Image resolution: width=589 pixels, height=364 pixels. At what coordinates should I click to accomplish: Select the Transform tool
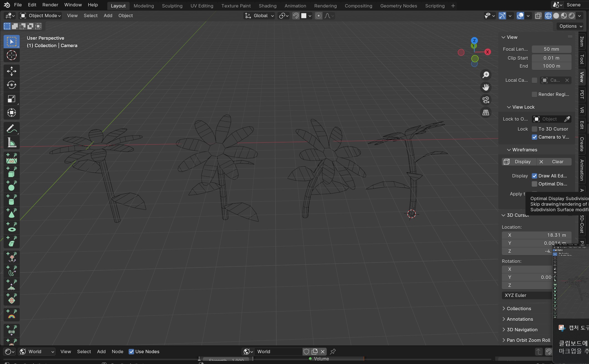point(11,113)
